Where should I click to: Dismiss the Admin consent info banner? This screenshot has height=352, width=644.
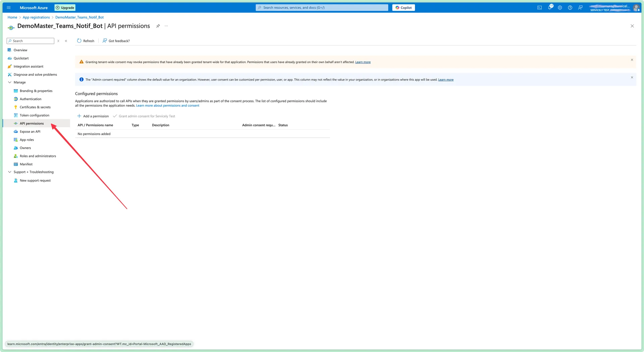pyautogui.click(x=632, y=77)
